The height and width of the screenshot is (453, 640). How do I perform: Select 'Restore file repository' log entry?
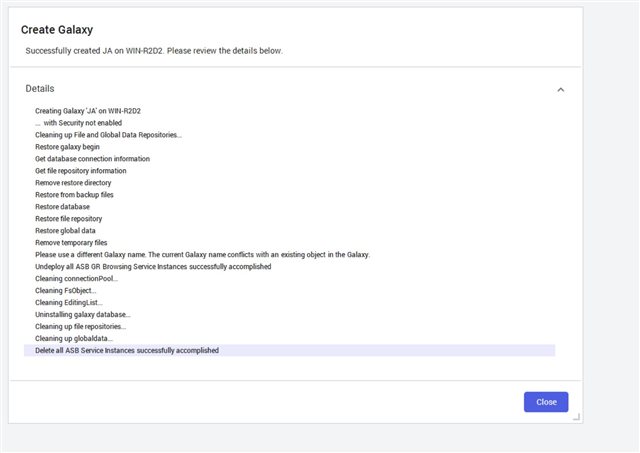[x=69, y=218]
